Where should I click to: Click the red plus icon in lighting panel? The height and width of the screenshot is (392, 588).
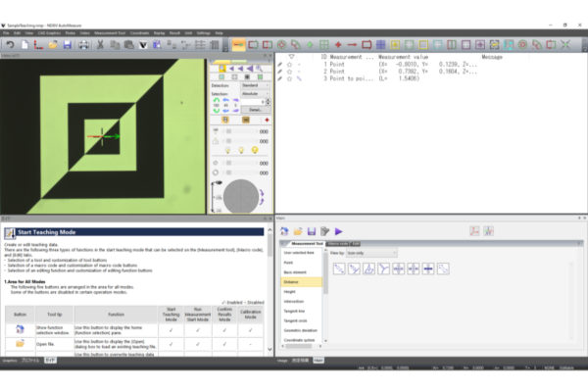[x=267, y=119]
